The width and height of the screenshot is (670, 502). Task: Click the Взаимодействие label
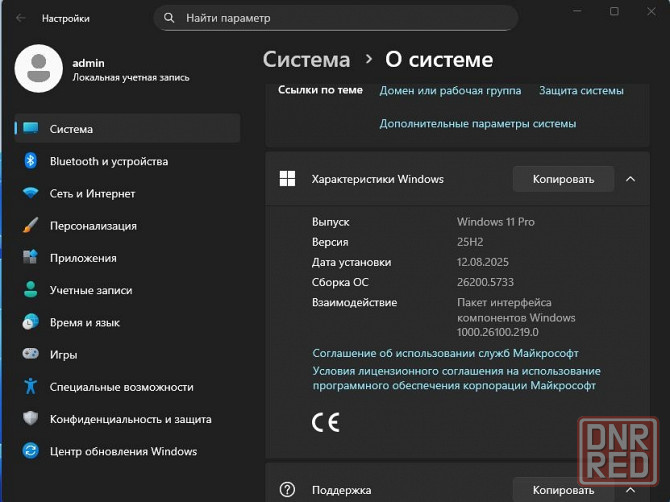(355, 302)
